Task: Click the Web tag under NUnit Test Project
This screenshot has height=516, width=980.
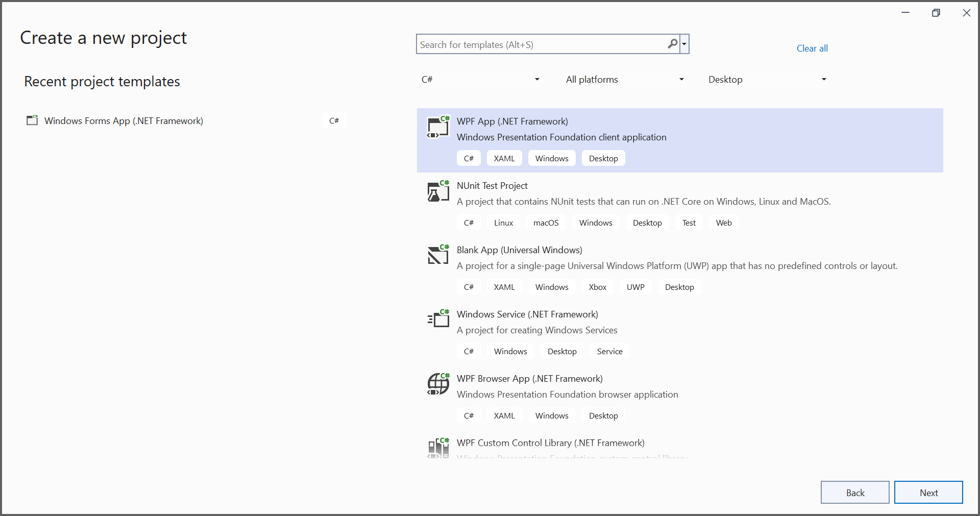Action: [x=724, y=223]
